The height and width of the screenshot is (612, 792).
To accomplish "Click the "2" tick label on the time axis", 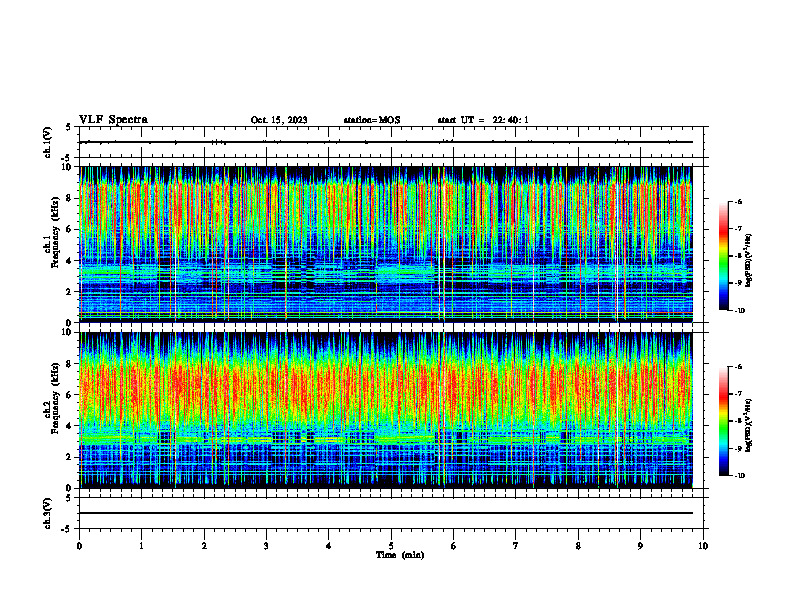I will (204, 546).
